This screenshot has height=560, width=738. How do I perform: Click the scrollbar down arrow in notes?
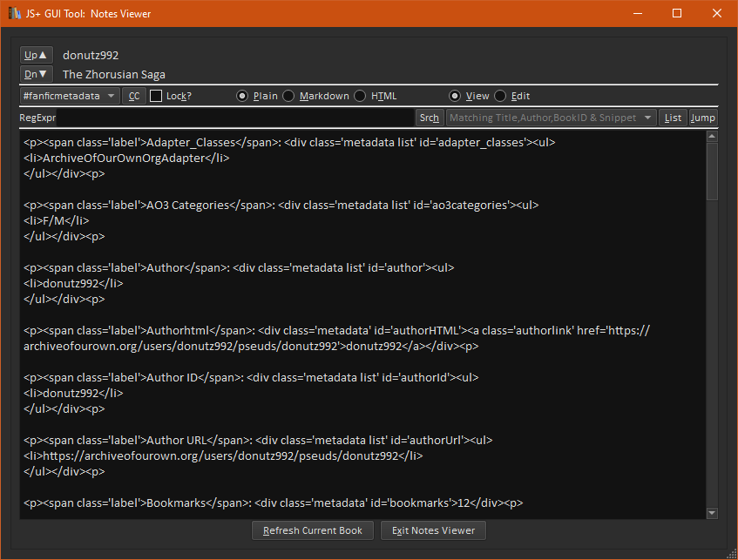[x=712, y=513]
